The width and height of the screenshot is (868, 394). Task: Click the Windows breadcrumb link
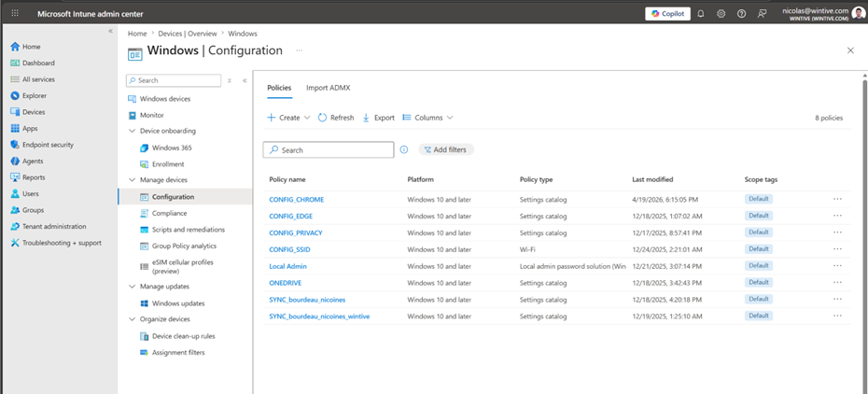click(x=243, y=34)
